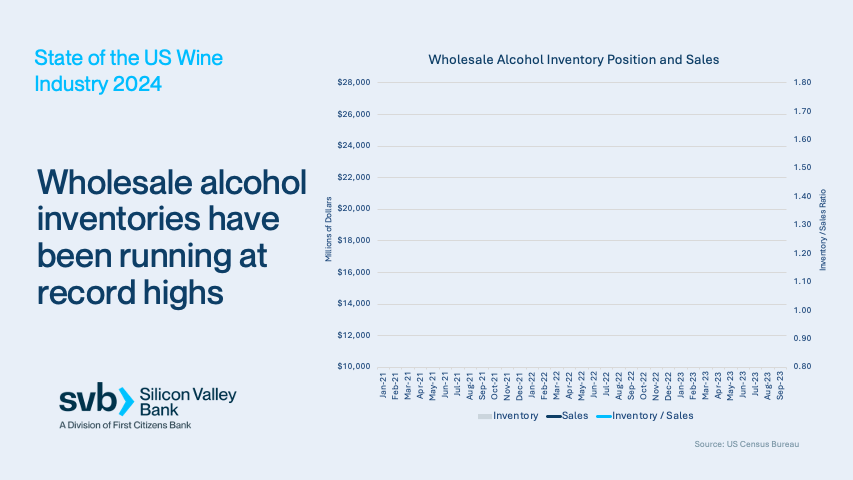Select the State of the US Wine Industry 2024 heading

click(x=129, y=71)
